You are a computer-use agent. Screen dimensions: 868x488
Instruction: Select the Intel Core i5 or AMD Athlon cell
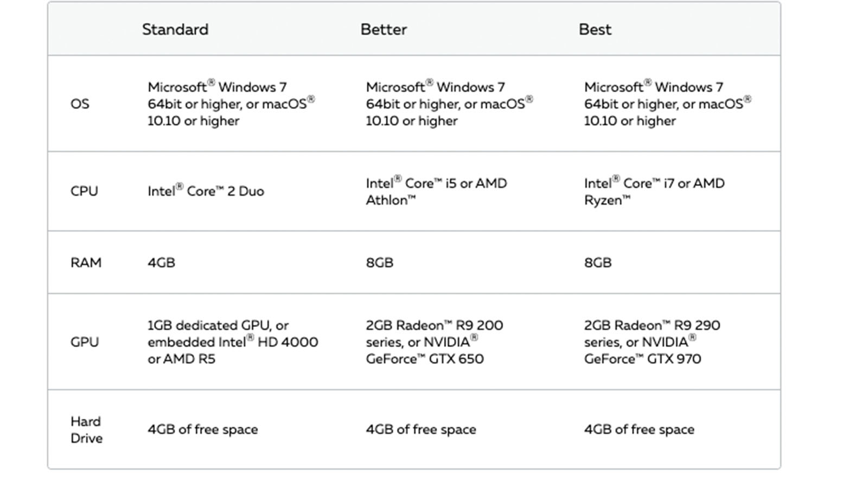point(436,191)
